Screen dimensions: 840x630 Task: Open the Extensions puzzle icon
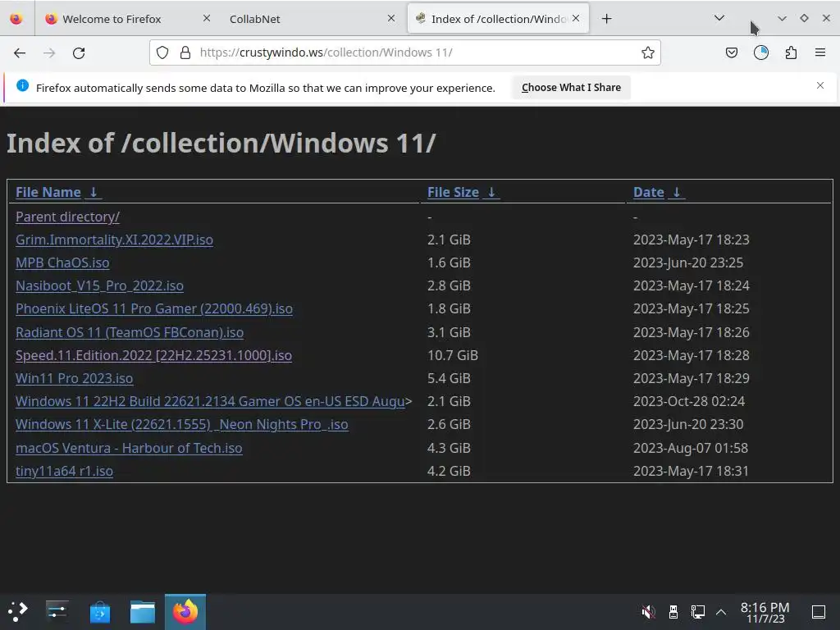[x=791, y=52]
